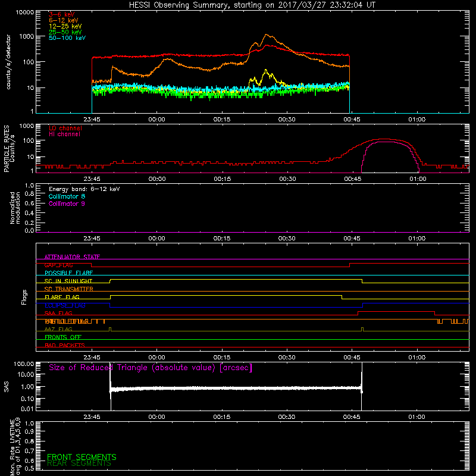Click the Size of Reduced Triangle label

151,368
